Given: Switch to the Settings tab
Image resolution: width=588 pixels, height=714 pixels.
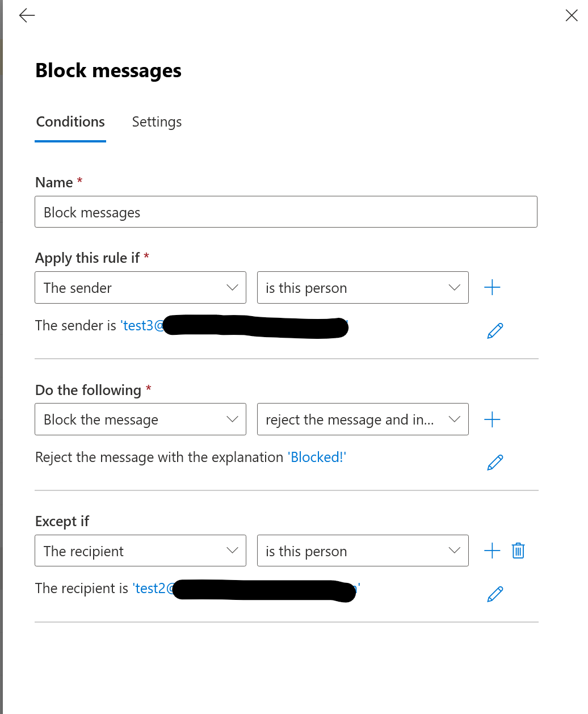Looking at the screenshot, I should 157,121.
